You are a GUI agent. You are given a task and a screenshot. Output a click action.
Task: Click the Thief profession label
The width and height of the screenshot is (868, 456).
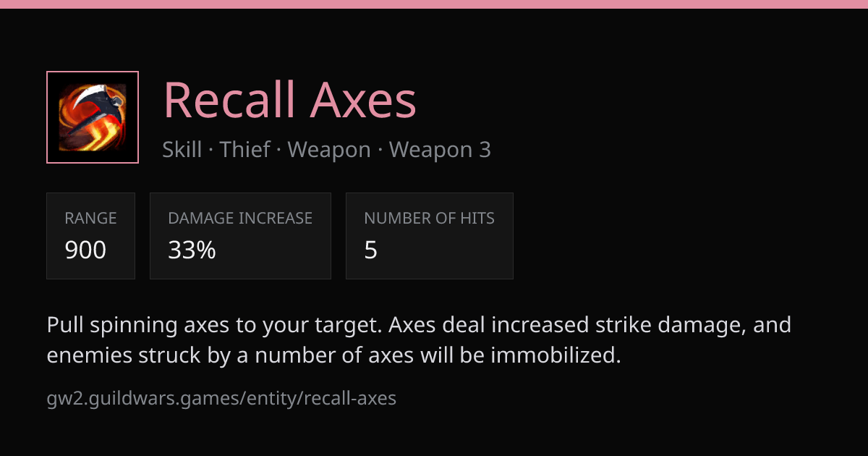click(x=245, y=150)
